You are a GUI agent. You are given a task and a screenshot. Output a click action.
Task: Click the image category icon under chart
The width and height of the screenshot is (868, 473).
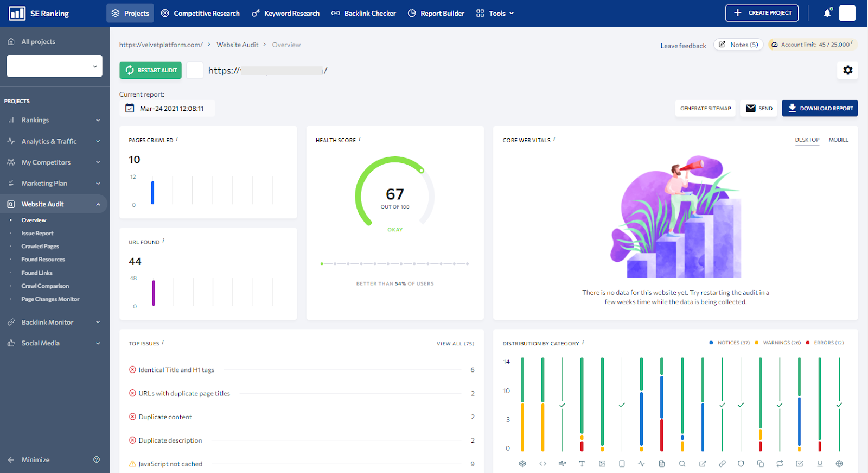(602, 464)
